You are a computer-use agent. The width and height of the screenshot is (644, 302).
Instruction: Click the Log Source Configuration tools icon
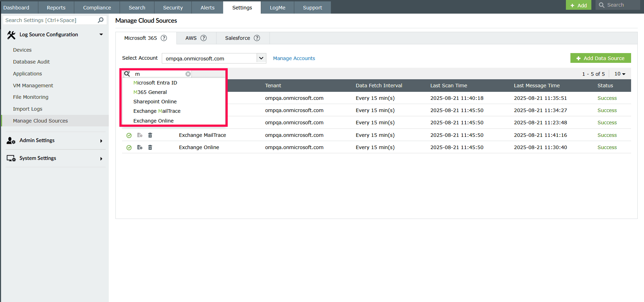pyautogui.click(x=11, y=35)
